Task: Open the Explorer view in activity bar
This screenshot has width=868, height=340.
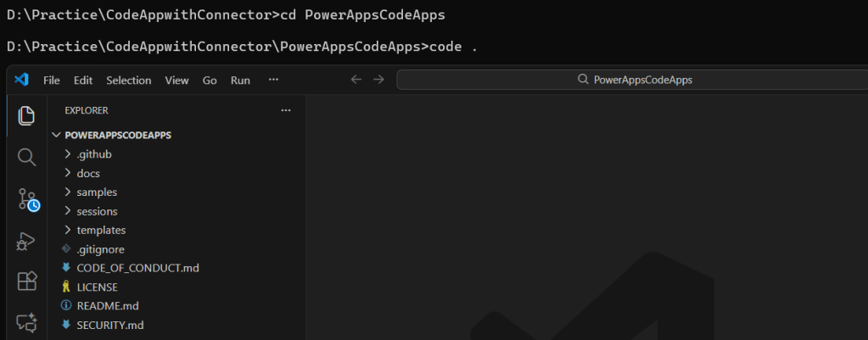Action: coord(26,116)
